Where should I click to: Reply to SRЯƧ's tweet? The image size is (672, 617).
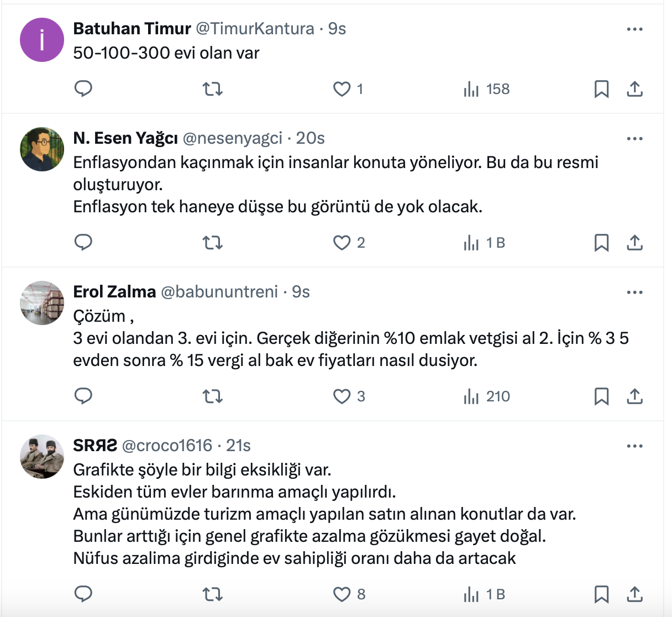[83, 594]
